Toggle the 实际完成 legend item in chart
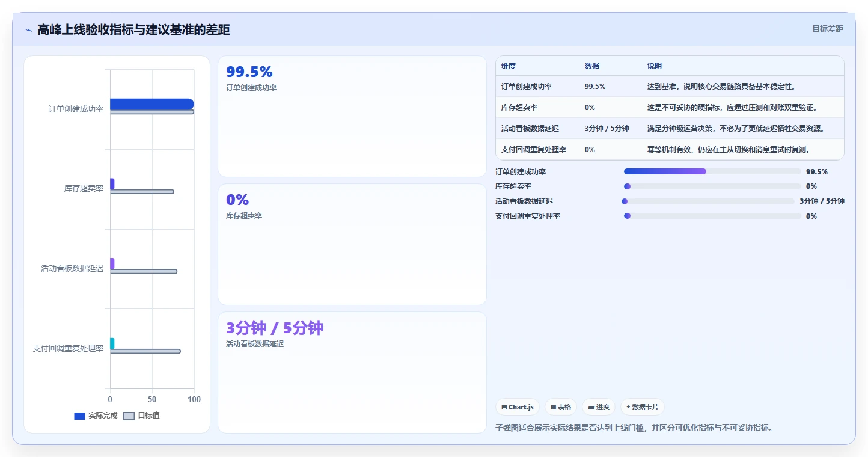Viewport: 868px width, 457px height. coord(96,416)
